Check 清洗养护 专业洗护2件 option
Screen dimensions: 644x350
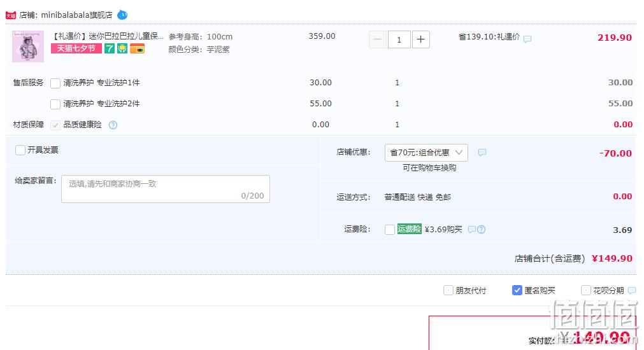(x=55, y=104)
